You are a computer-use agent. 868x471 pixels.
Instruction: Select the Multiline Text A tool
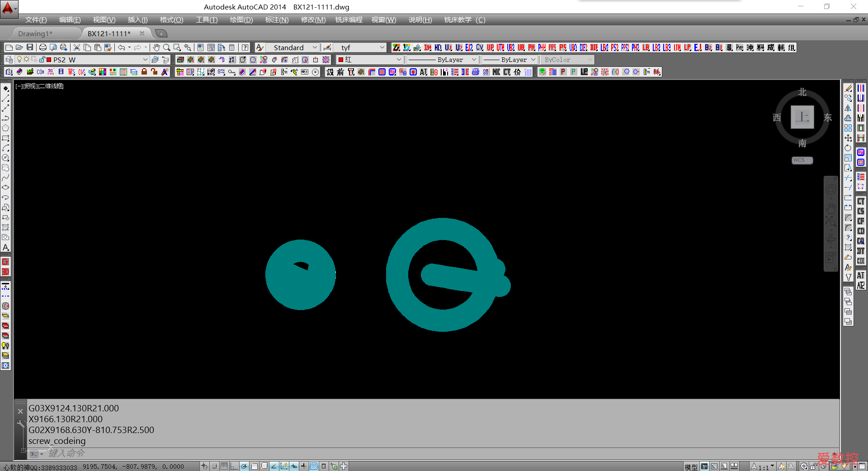(x=5, y=247)
